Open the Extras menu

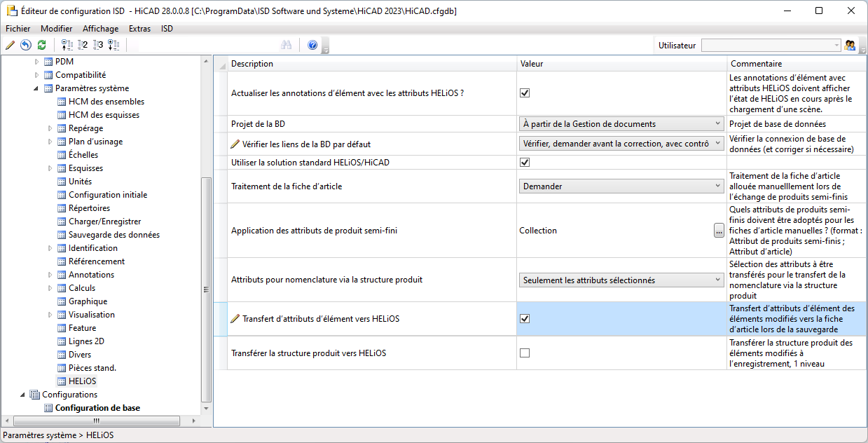point(140,29)
